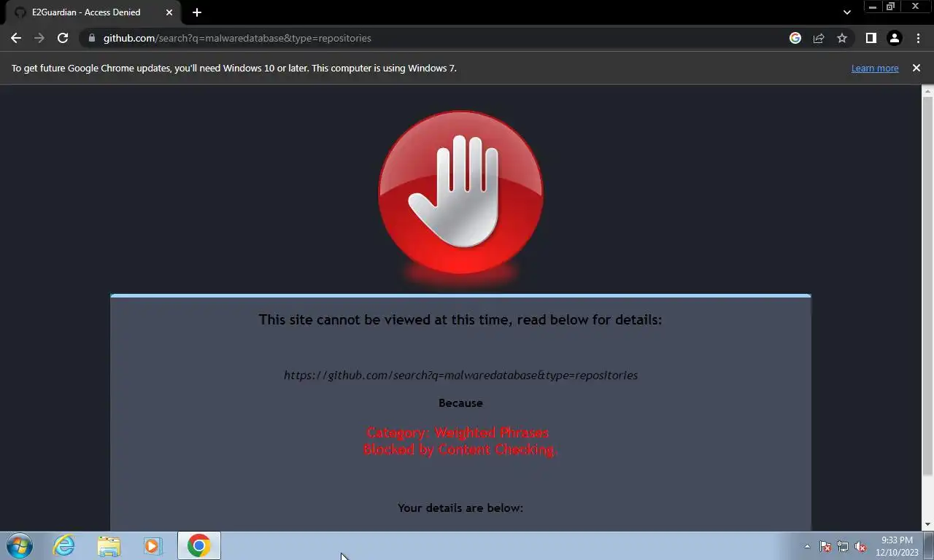
Task: Open the Chrome profile menu
Action: (x=894, y=38)
